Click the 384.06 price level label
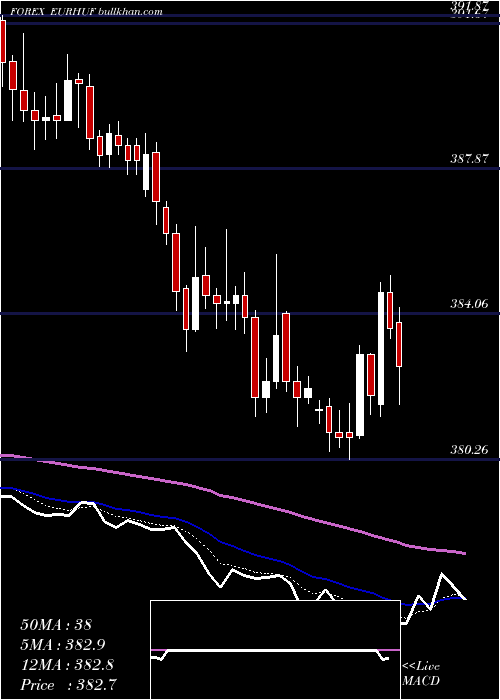The height and width of the screenshot is (700, 500). pos(469,304)
